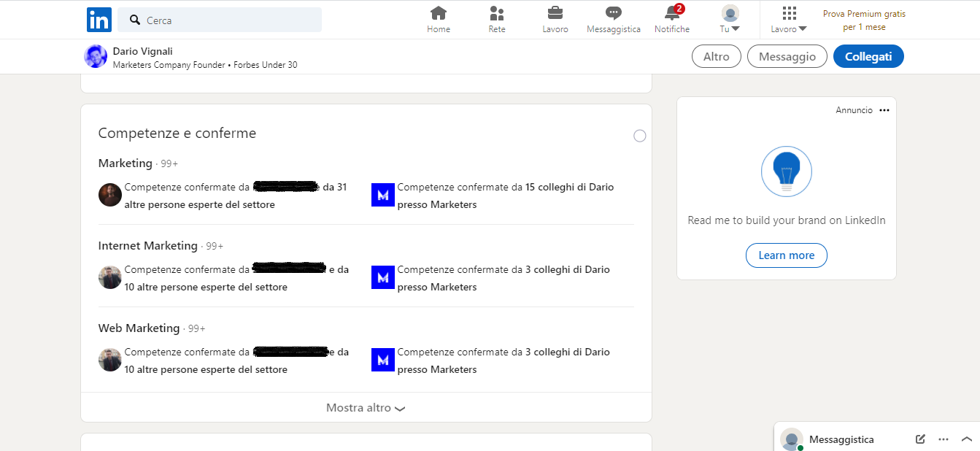This screenshot has width=980, height=451.
Task: Open the Lavoro apps grid dropdown
Action: (x=789, y=20)
